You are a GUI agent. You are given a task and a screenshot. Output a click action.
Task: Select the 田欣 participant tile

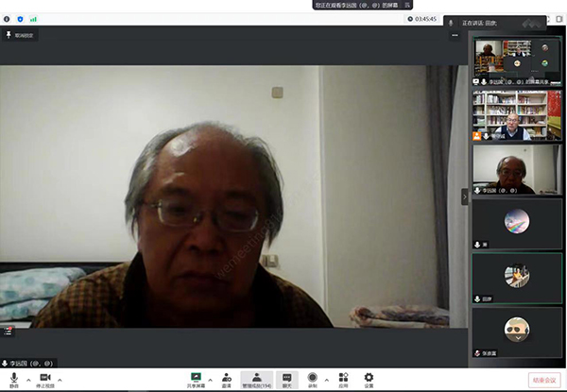(517, 279)
